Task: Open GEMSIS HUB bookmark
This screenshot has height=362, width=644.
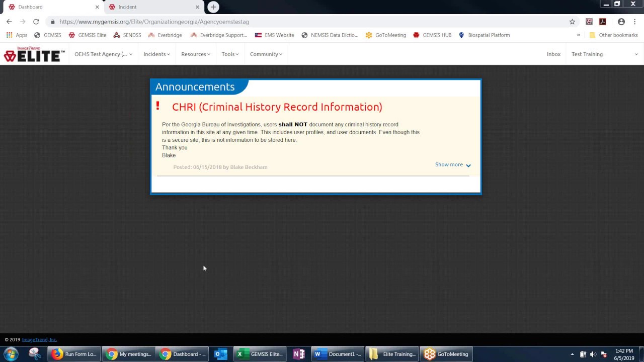Action: point(432,35)
